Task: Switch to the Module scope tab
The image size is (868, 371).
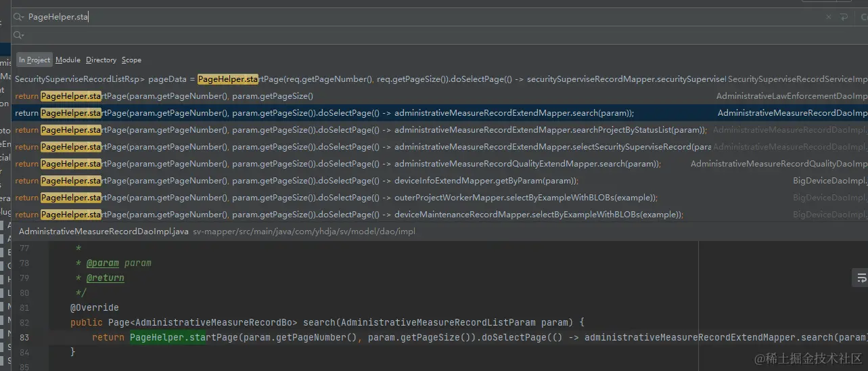Action: click(68, 60)
